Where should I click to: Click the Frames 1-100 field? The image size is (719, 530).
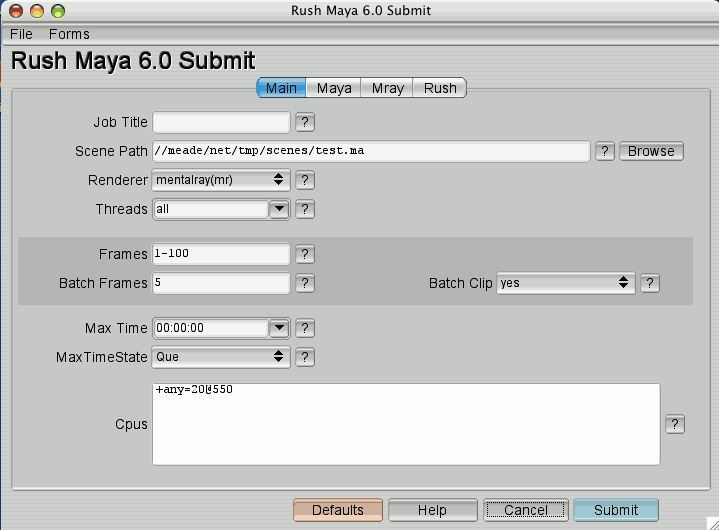[x=221, y=254]
